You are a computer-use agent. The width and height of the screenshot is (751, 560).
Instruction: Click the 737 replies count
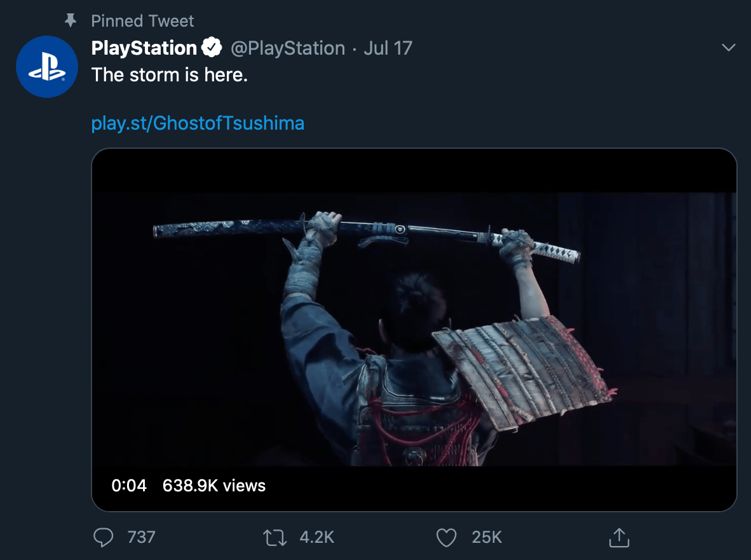(141, 538)
